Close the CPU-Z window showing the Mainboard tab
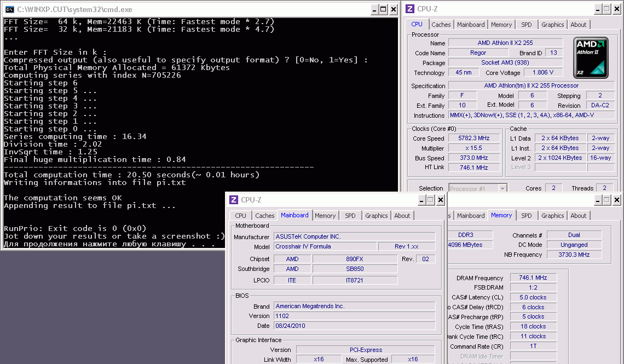 (441, 200)
